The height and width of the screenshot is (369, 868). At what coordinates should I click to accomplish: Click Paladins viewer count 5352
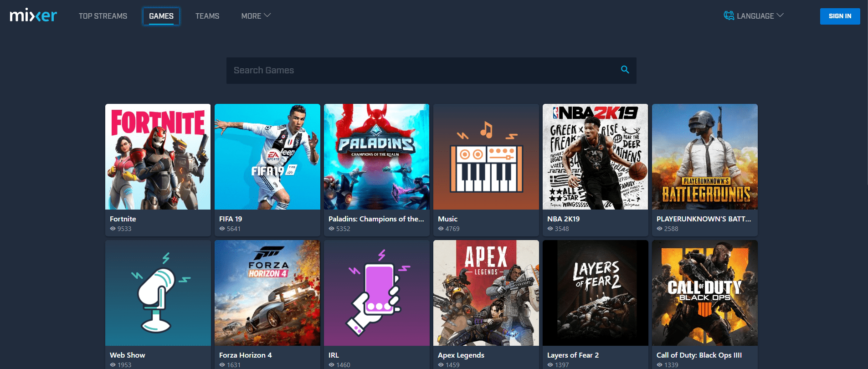tap(343, 229)
